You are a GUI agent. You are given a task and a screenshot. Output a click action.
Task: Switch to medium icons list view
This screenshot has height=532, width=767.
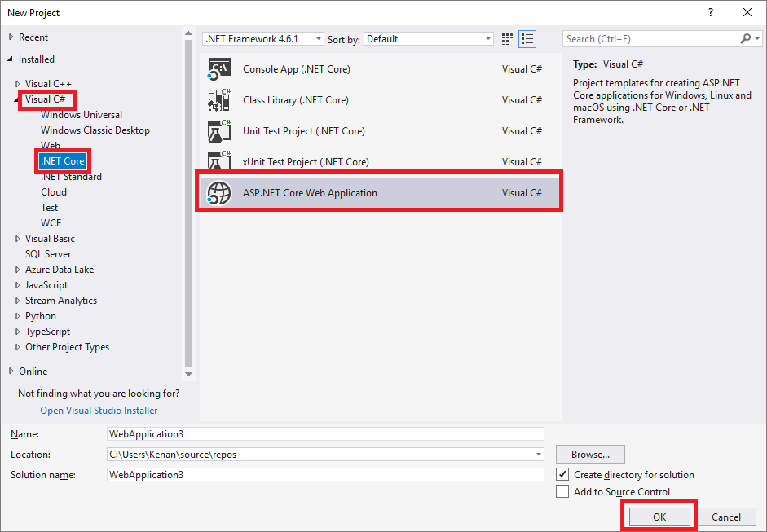point(527,39)
